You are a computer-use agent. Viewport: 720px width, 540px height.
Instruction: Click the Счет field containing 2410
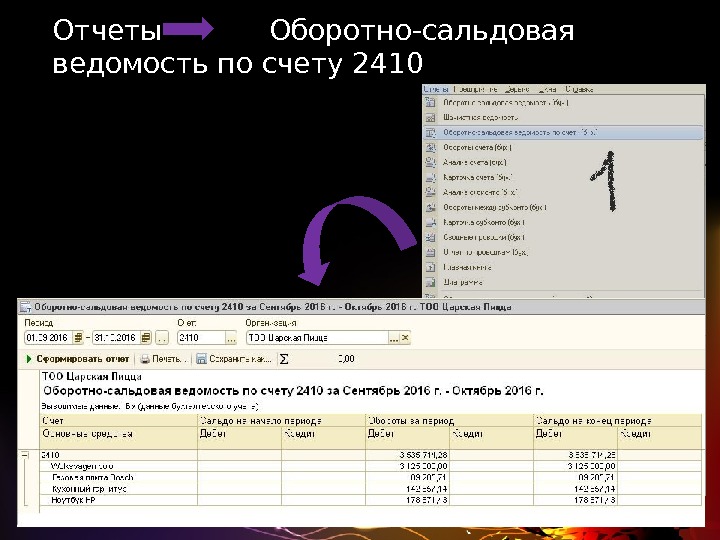point(201,338)
